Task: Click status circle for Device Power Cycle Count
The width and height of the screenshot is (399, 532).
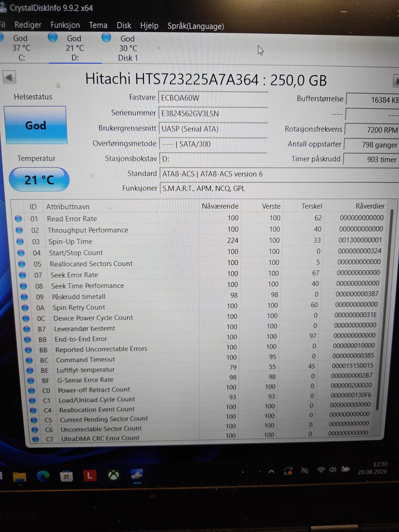Action: (x=26, y=318)
